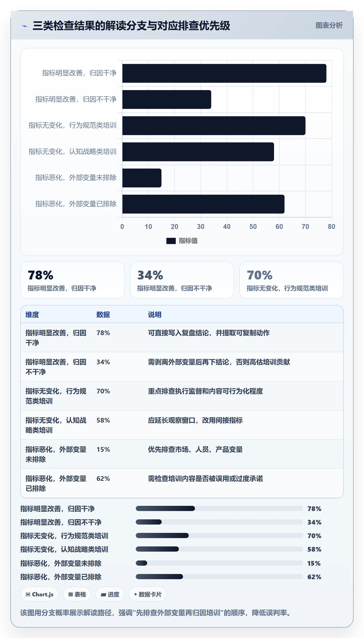Click the 指标值 legend color swatch
364x638 pixels.
point(171,241)
